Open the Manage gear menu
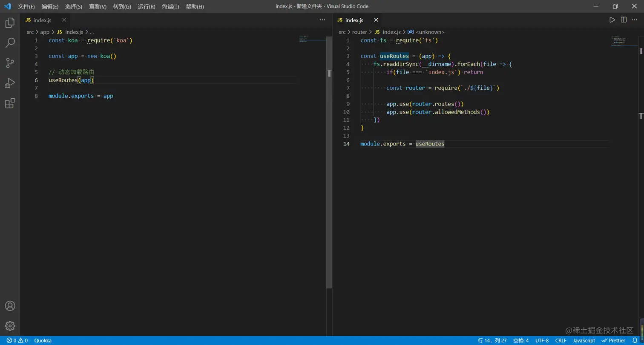This screenshot has height=345, width=644. (10, 326)
